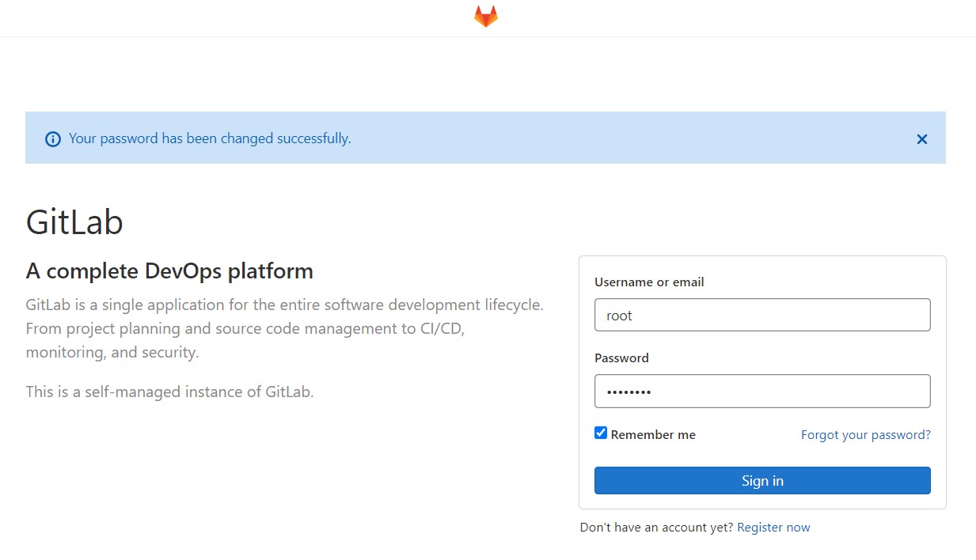
Task: Open the Forgot your password link
Action: pyautogui.click(x=866, y=435)
